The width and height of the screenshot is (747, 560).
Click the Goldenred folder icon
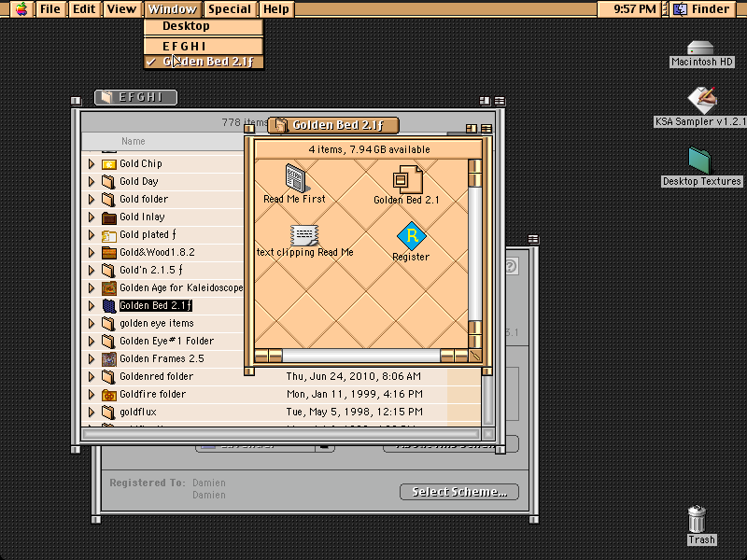click(109, 377)
